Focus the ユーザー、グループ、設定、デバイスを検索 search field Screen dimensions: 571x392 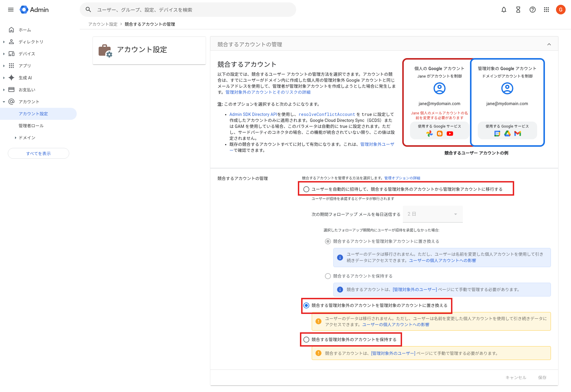coord(188,10)
